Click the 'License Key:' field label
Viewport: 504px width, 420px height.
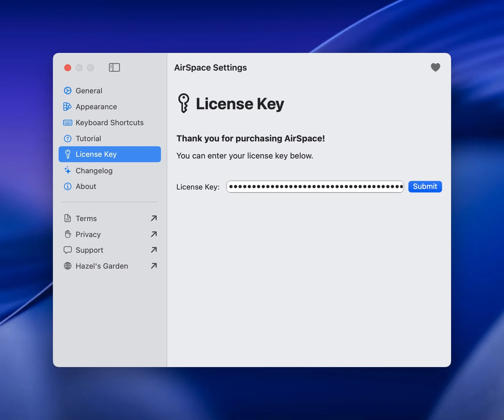click(x=198, y=187)
